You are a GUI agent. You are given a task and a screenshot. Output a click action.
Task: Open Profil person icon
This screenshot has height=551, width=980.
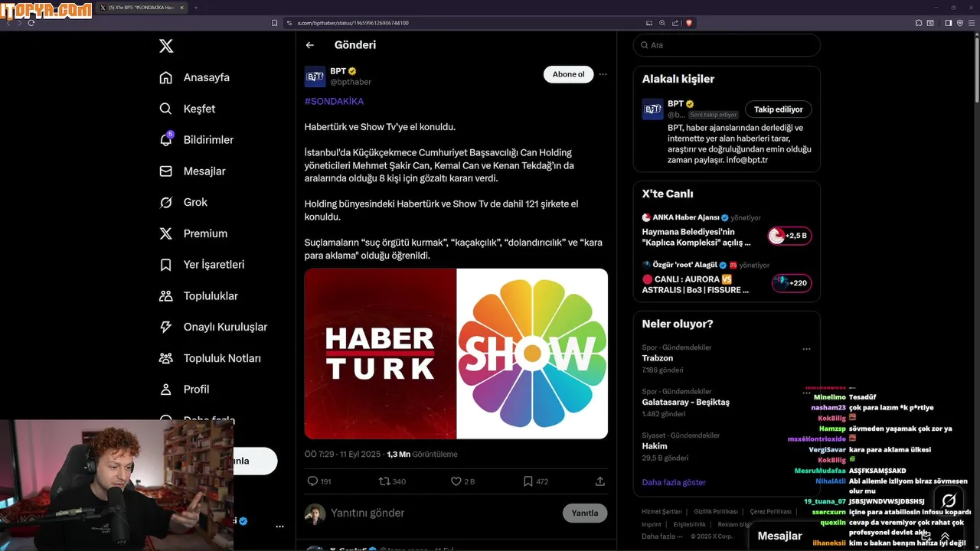[165, 390]
